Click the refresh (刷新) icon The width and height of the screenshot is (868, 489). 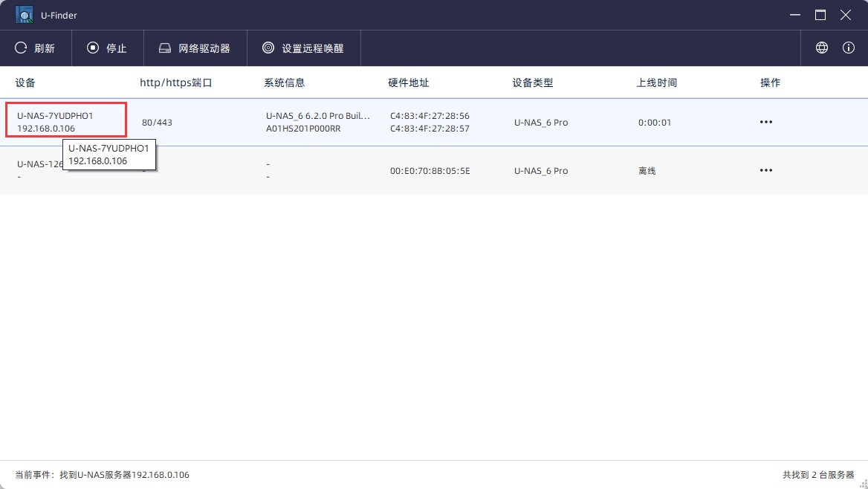coord(22,48)
